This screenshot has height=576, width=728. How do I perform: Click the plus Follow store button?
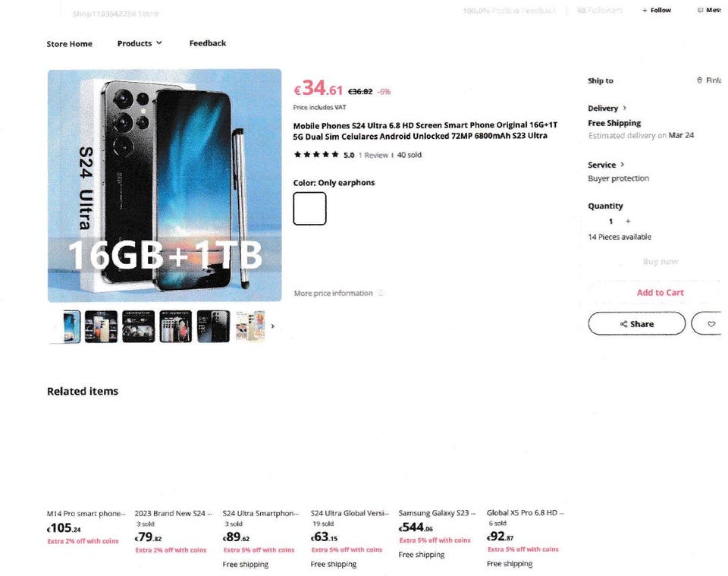click(657, 11)
